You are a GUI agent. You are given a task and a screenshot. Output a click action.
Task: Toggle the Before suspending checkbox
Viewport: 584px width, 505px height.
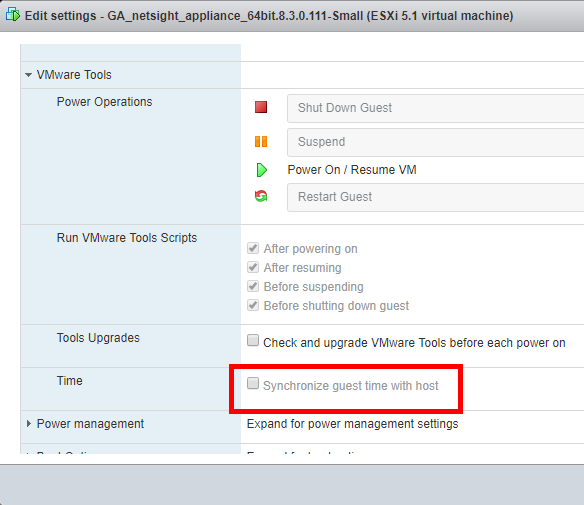(x=253, y=286)
